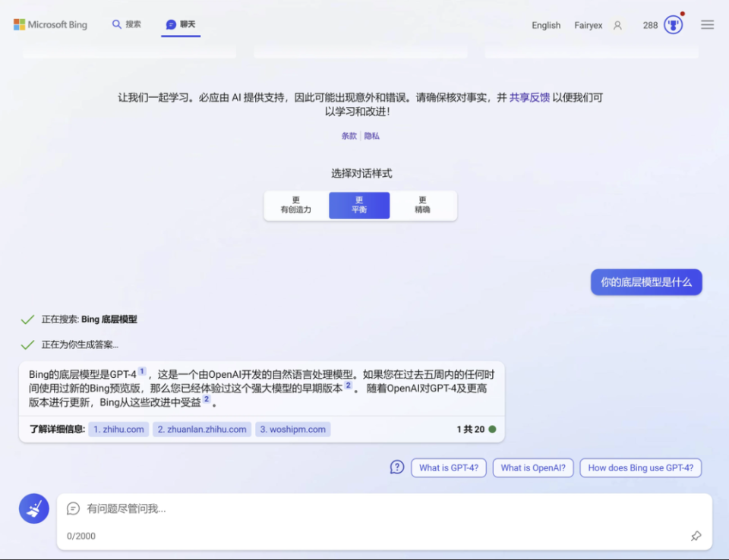Viewport: 729px width, 560px height.
Task: Keep 更平衡 conversation style selected
Action: point(358,205)
